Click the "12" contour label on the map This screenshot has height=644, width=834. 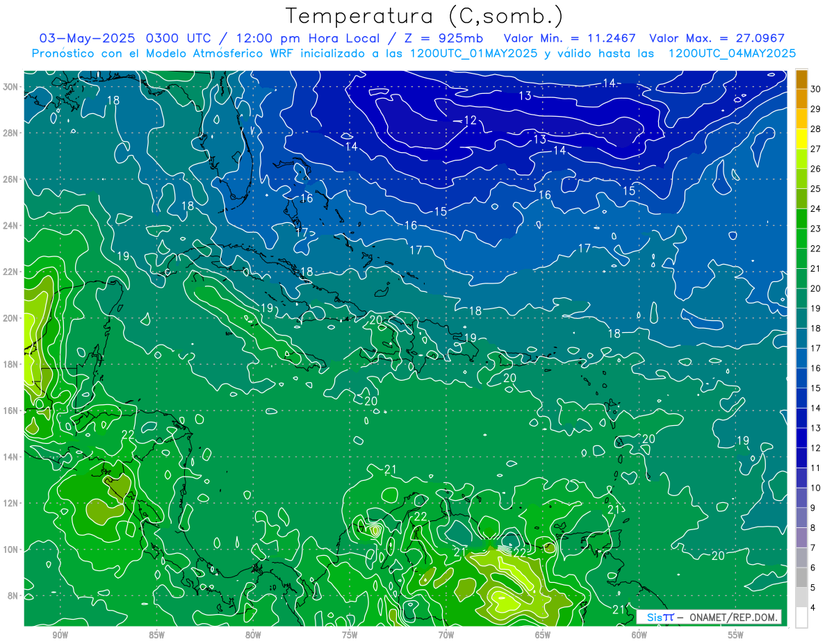(470, 120)
